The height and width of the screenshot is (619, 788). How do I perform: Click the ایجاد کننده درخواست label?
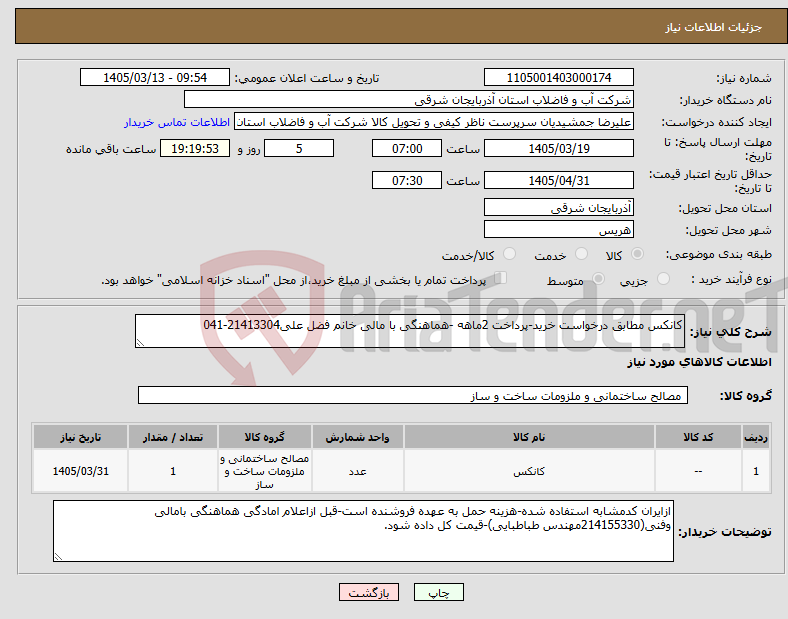tap(716, 122)
